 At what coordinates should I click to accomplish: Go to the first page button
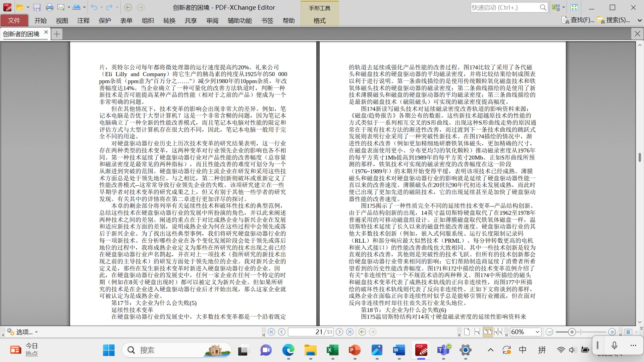(x=271, y=332)
